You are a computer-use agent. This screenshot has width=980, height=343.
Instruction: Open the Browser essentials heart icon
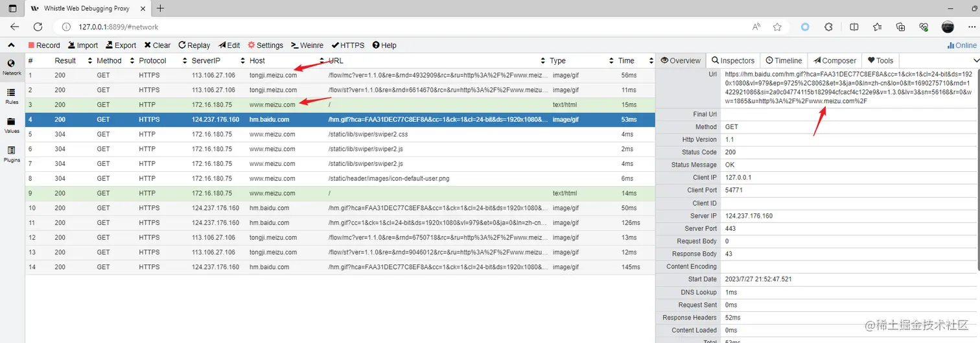[924, 27]
